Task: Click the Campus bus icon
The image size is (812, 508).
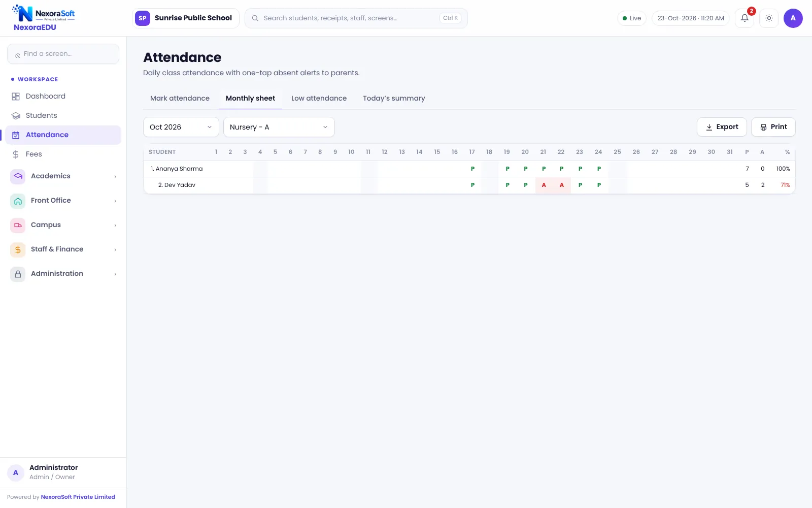Action: tap(18, 225)
